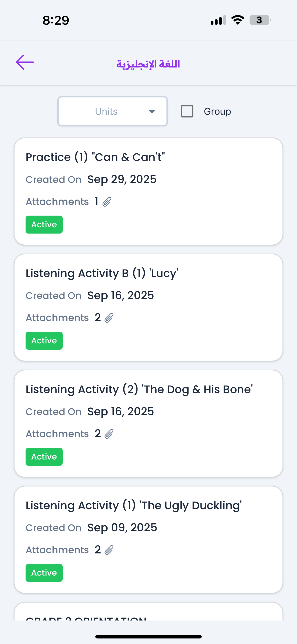Tap the cellular signal bars icon
This screenshot has width=297, height=644.
[x=218, y=20]
